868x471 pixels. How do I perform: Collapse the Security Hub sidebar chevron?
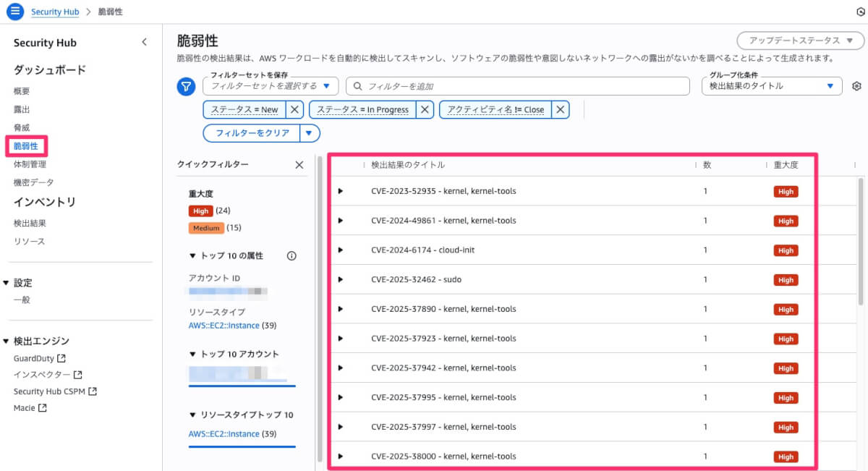144,43
